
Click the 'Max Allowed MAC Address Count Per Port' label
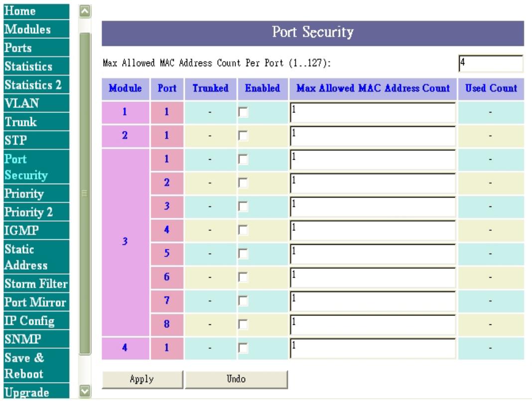pos(217,63)
